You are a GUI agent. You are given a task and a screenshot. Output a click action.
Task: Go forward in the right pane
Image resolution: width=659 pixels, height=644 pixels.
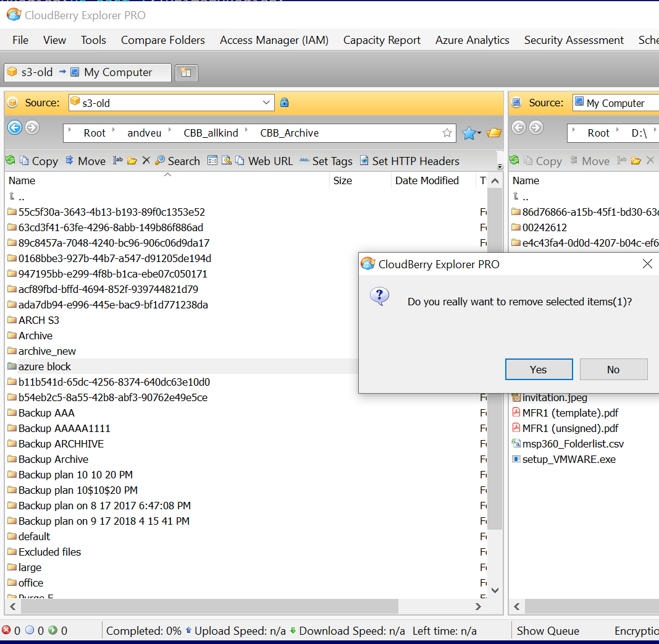pos(536,127)
